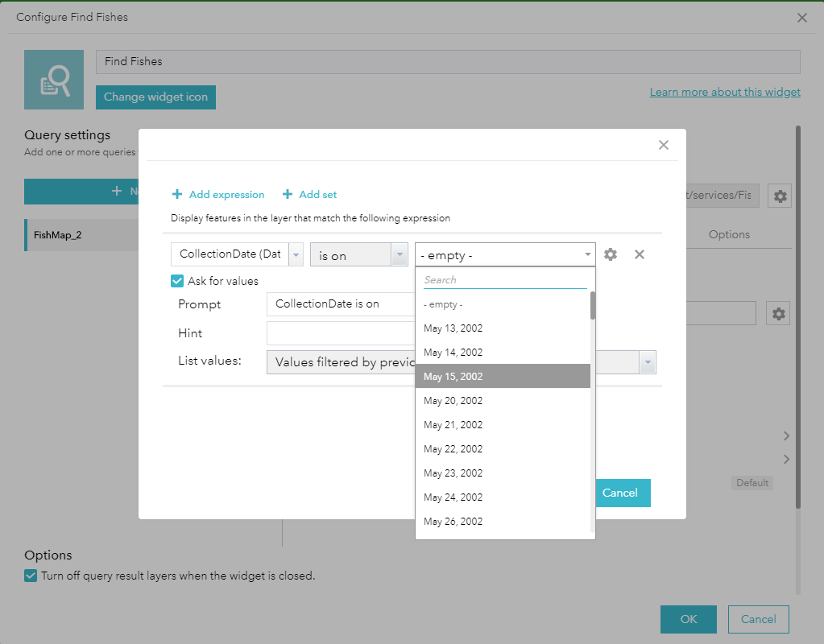Remove the CollectionDate expression with X icon
Screen dimensions: 824x644
coord(639,254)
